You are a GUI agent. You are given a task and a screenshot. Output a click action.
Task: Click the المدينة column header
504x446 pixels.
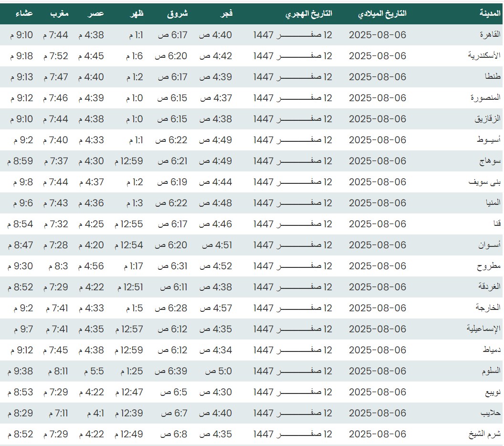point(490,13)
